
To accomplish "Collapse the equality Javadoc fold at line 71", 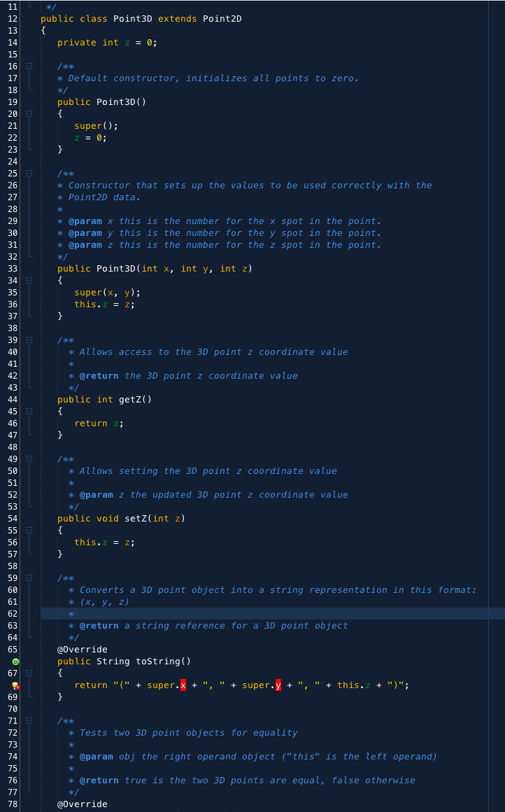I will click(29, 722).
